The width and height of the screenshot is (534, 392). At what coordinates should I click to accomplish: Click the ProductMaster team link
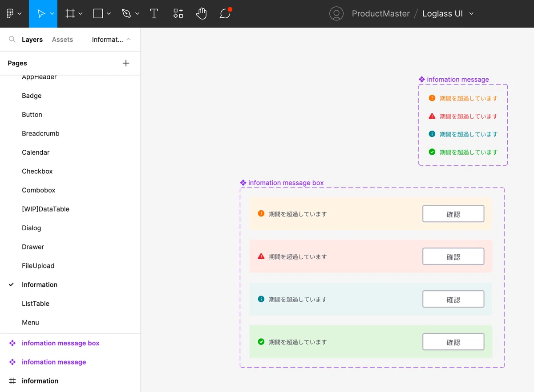[380, 14]
